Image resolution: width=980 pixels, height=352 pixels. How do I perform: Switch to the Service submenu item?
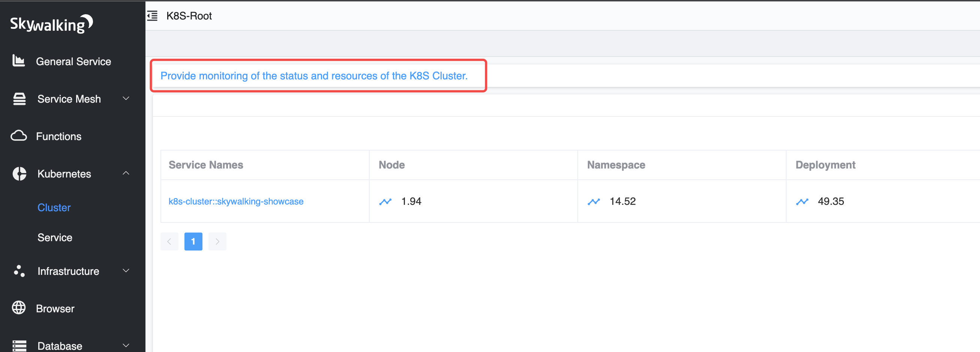tap(55, 237)
